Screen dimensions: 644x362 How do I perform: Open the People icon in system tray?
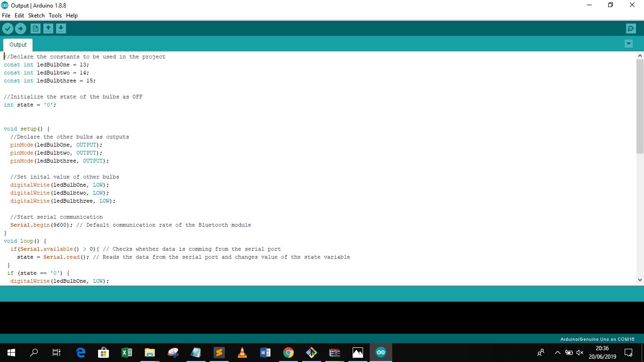541,353
